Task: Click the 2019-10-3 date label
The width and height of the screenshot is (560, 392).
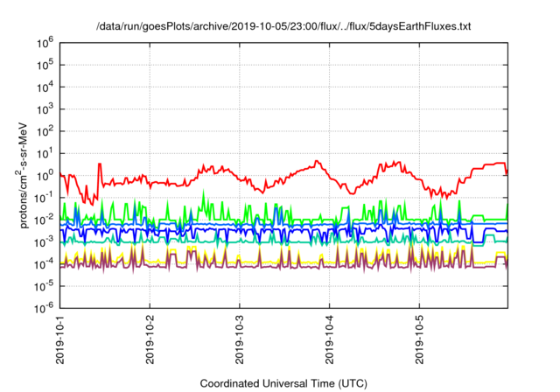Action: [x=239, y=339]
